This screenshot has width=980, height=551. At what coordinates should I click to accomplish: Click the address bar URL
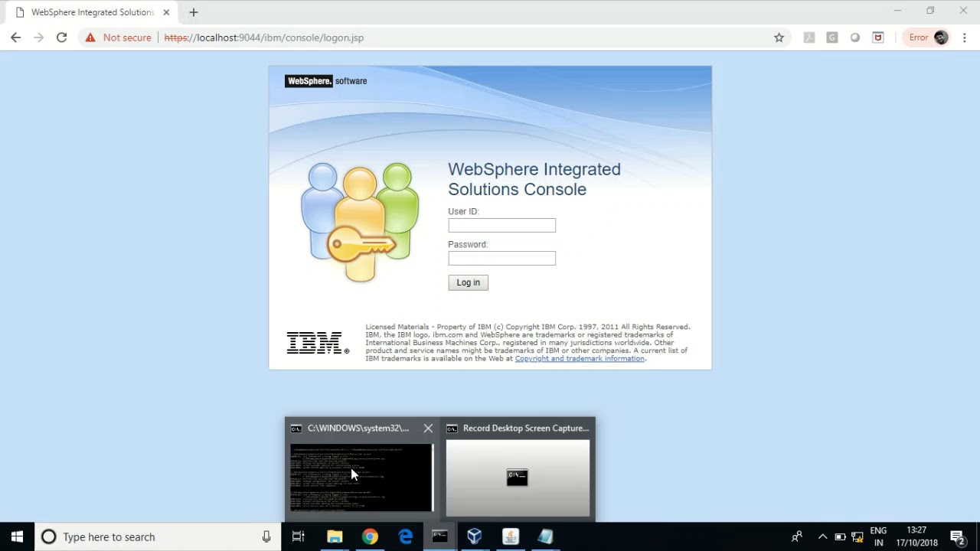264,37
